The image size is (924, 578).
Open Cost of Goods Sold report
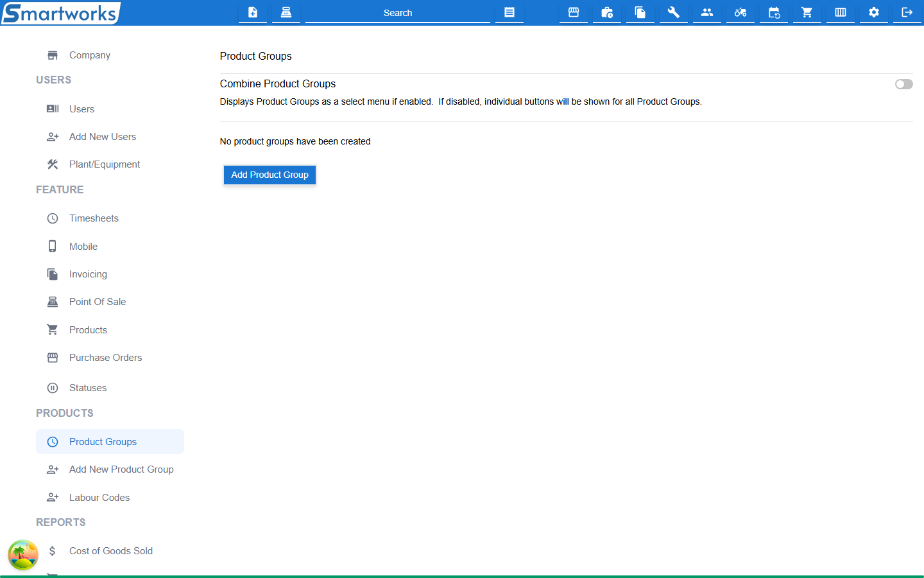click(110, 551)
